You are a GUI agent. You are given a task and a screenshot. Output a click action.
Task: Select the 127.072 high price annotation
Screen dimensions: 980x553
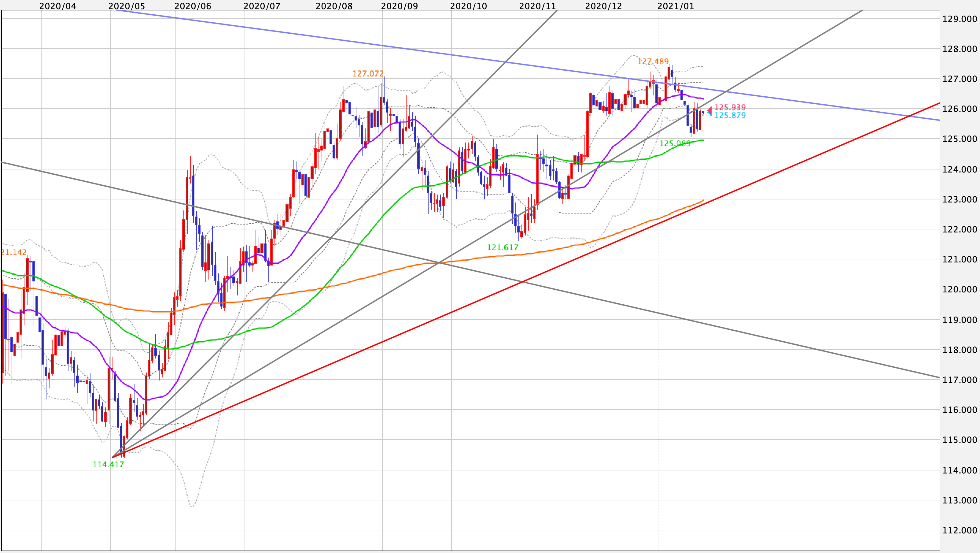point(368,73)
